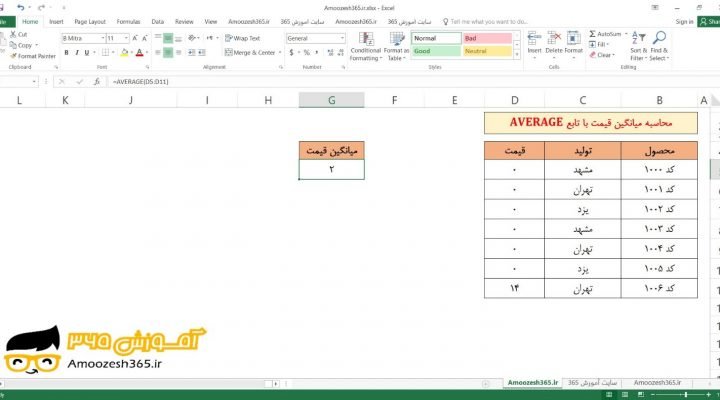Increase indent in Alignment group
The height and width of the screenshot is (400, 720).
[x=202, y=52]
